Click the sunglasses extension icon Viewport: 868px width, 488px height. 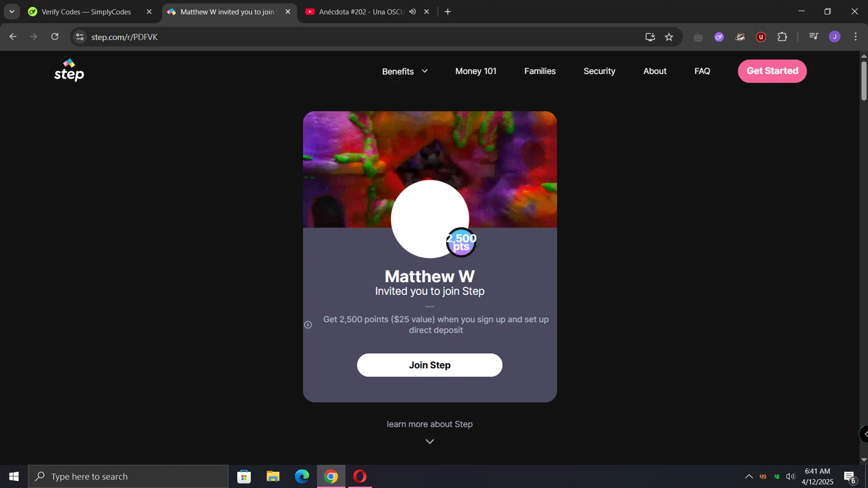point(740,37)
